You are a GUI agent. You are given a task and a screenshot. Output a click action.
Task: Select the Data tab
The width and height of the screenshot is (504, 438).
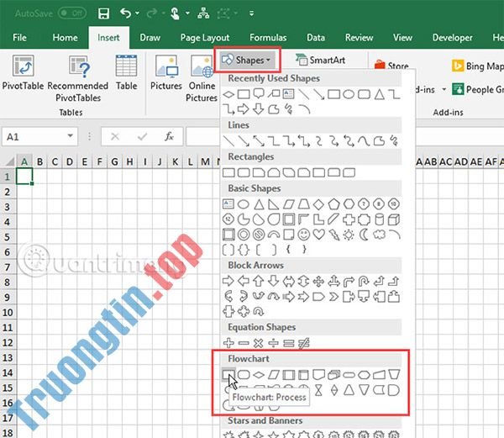tap(316, 38)
